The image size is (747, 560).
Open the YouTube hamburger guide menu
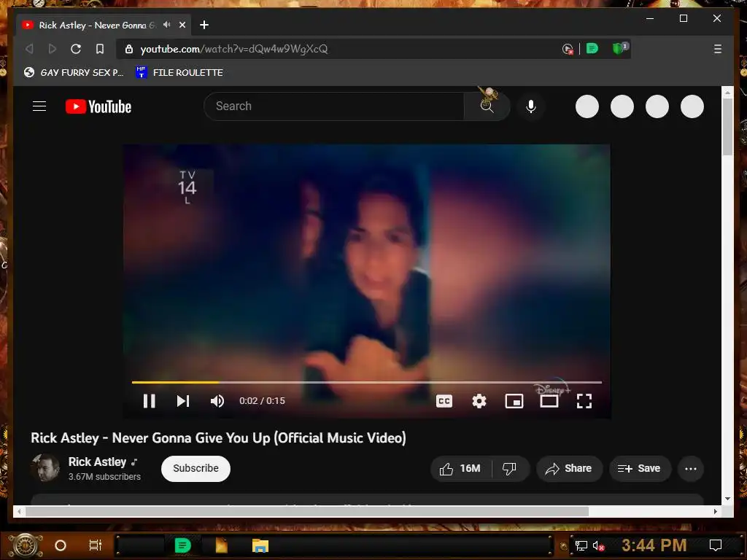click(x=39, y=106)
